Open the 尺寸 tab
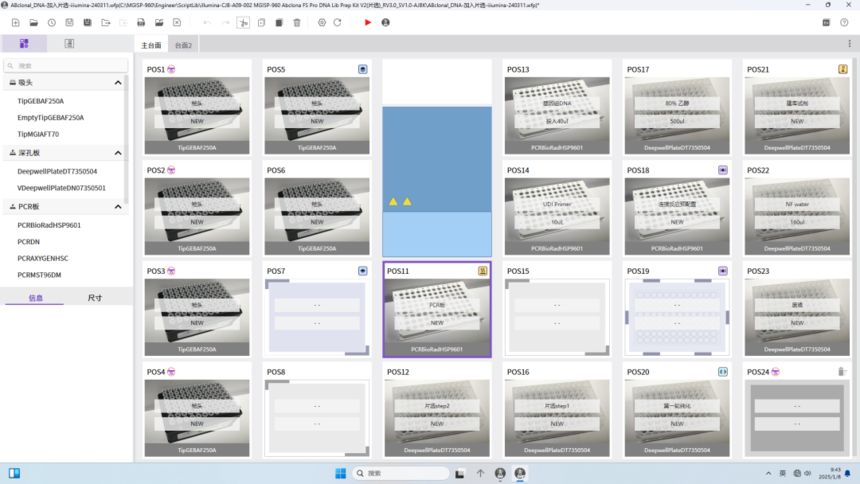Image resolution: width=860 pixels, height=484 pixels. (95, 298)
